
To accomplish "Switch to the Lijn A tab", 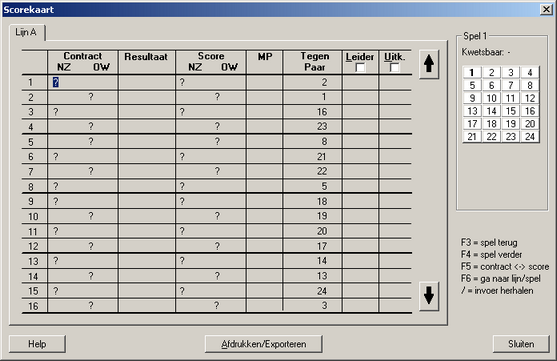I will [26, 32].
